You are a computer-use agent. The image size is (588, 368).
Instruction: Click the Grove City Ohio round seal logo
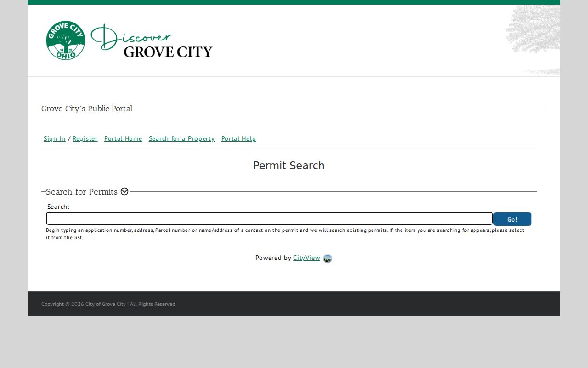point(66,40)
